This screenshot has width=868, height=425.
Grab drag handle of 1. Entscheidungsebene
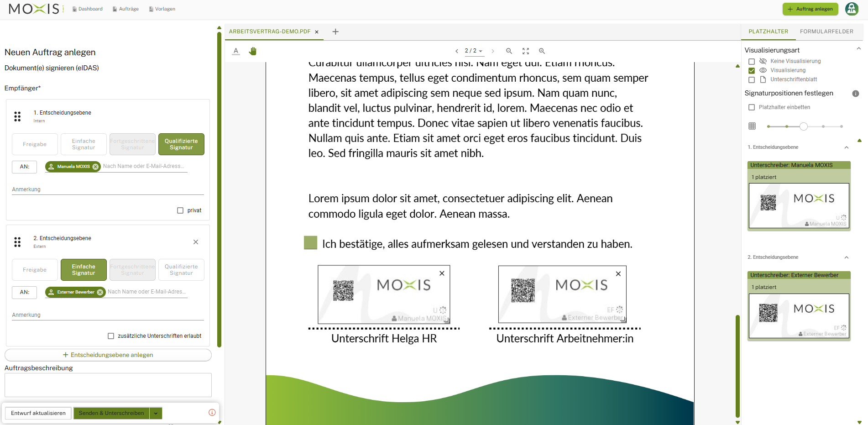pyautogui.click(x=17, y=116)
